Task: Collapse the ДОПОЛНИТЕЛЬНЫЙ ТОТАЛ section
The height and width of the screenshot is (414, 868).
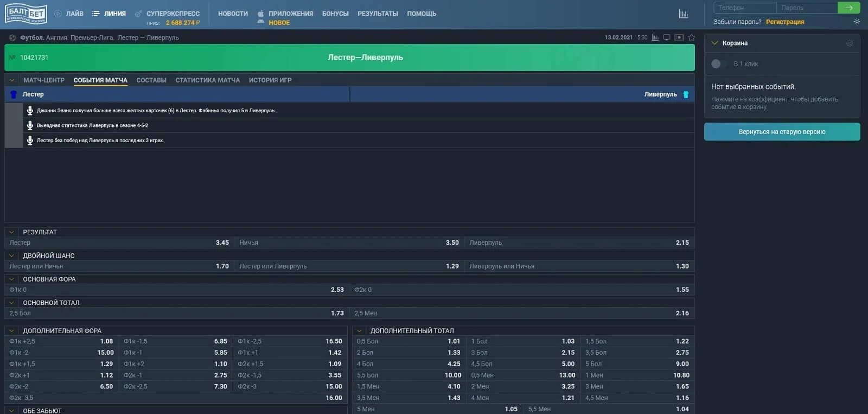Action: 359,330
